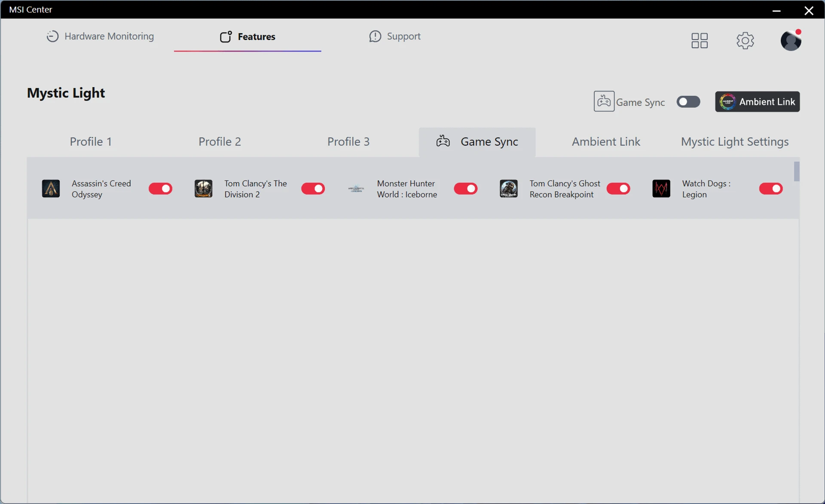Click the Assassin's Creed Odyssey game icon
Screen dimensions: 825x504
[51, 189]
